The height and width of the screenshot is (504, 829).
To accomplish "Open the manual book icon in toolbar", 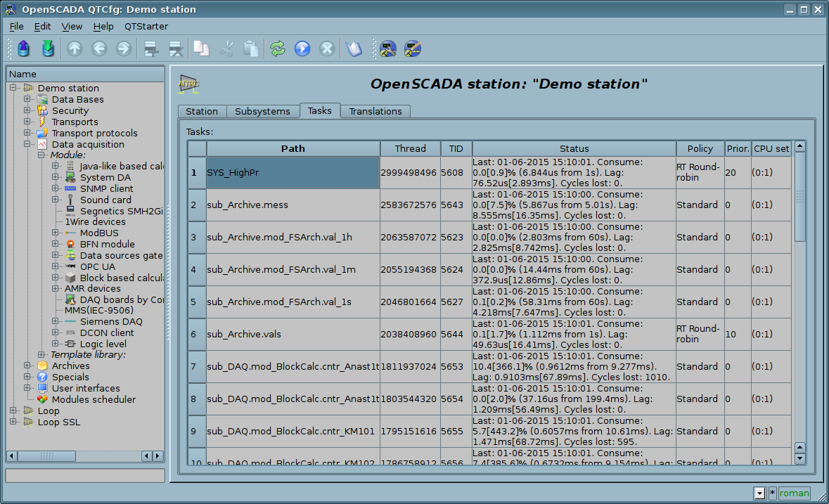I will [353, 49].
